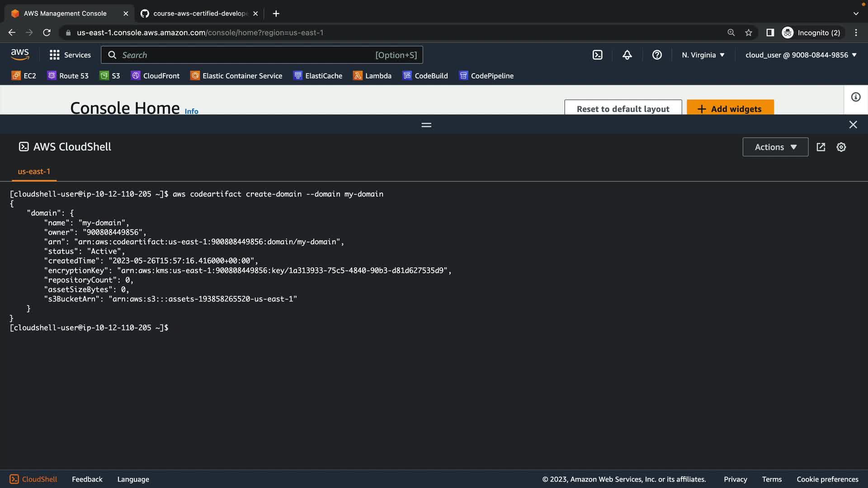Image resolution: width=868 pixels, height=488 pixels.
Task: Select the us-east-1 terminal tab
Action: click(x=34, y=172)
